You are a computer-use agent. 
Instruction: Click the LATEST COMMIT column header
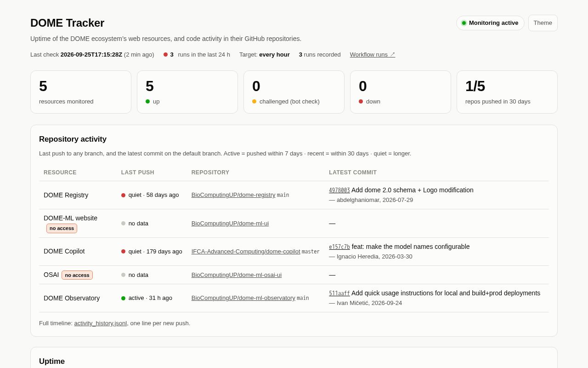pos(353,172)
